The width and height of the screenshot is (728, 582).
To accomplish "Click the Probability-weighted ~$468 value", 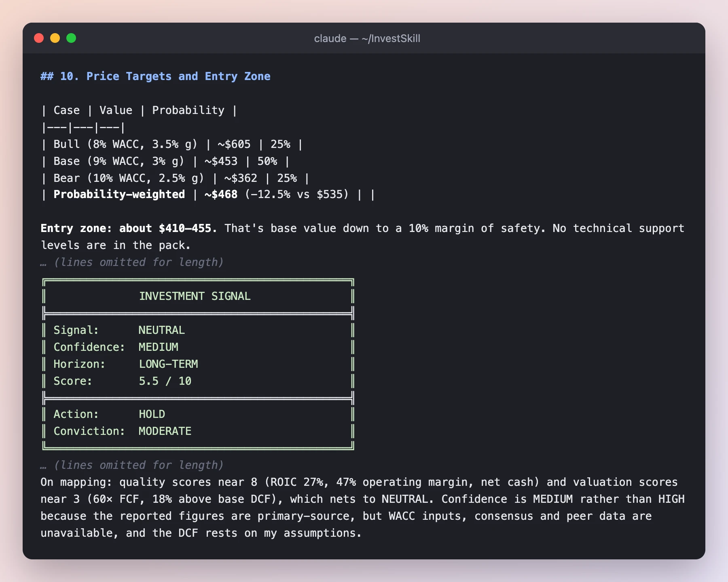I will [221, 194].
